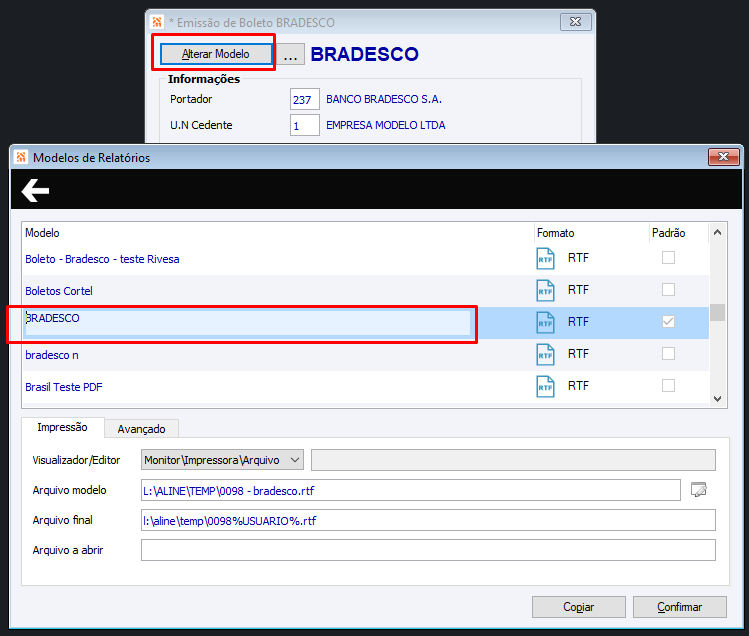This screenshot has width=749, height=636.
Task: Click the models list scrollbar thumb
Action: 717,313
